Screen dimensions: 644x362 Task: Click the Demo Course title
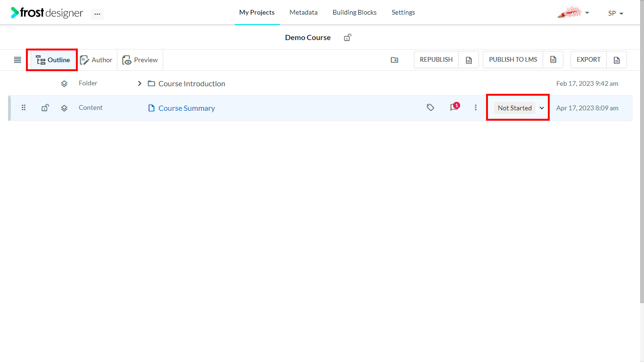coord(308,38)
